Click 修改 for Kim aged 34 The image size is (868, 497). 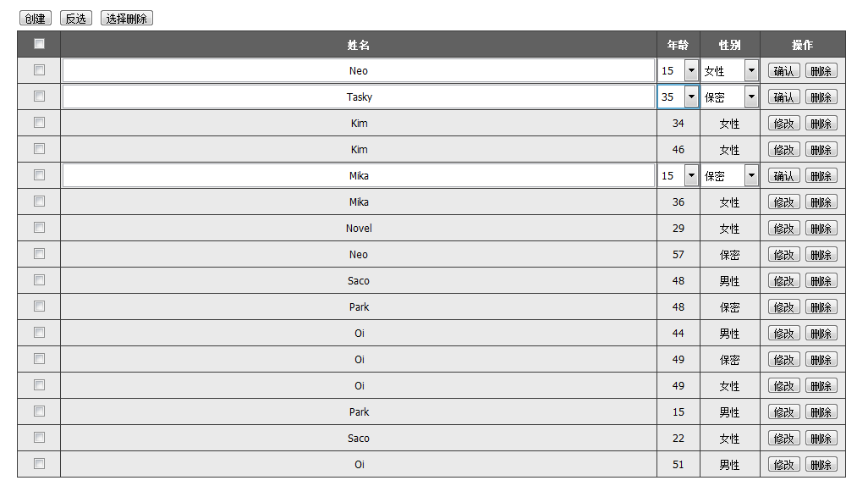click(x=784, y=124)
